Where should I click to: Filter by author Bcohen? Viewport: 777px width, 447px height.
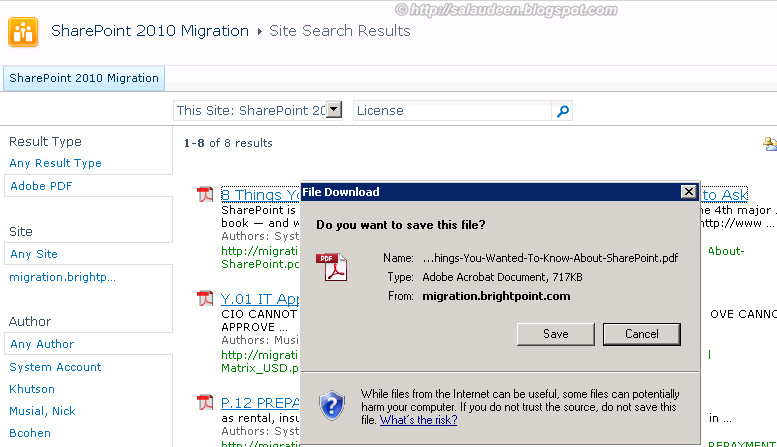(30, 433)
